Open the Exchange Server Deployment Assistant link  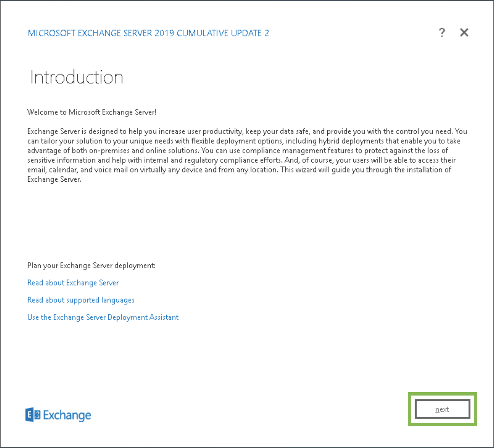pyautogui.click(x=103, y=317)
